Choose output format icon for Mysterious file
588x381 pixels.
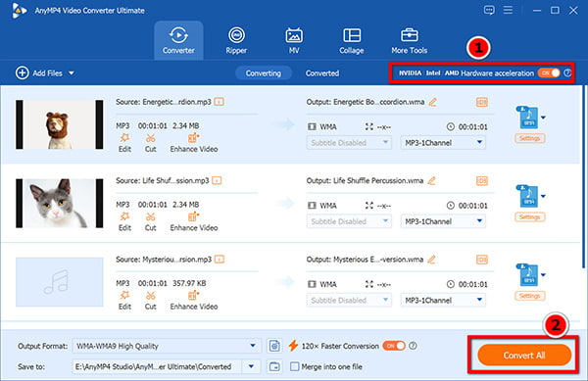point(530,274)
